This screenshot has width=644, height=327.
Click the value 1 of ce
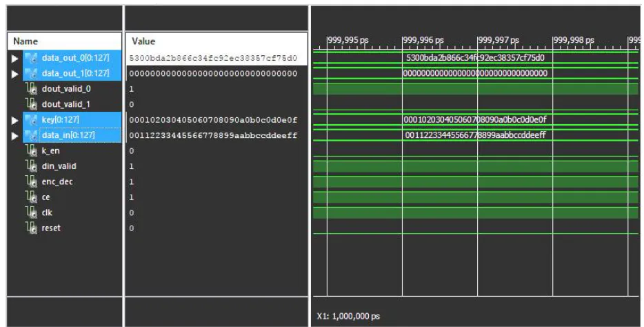[x=132, y=197]
